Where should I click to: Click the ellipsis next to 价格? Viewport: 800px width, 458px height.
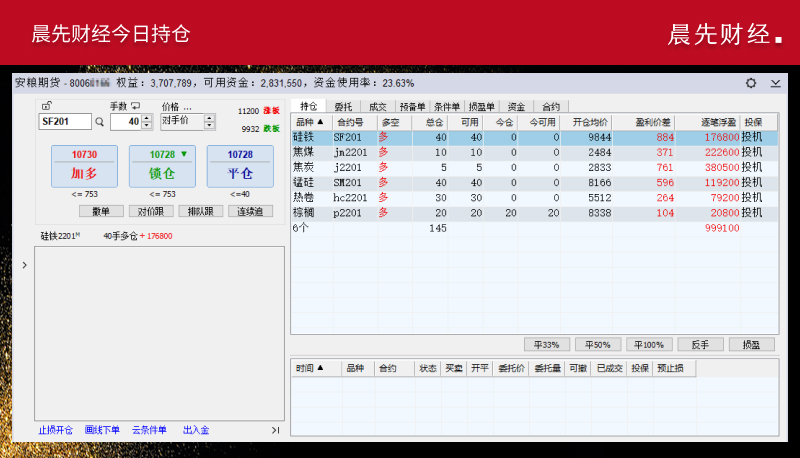point(187,106)
